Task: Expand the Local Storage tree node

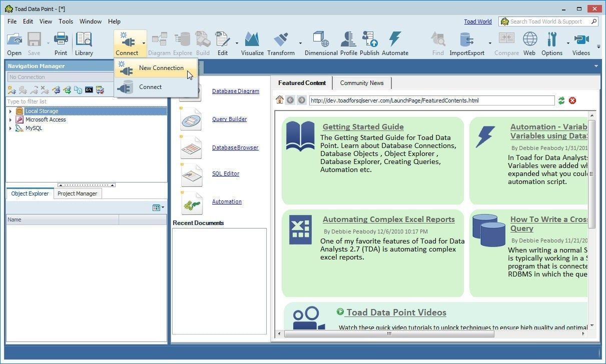Action: [x=11, y=111]
